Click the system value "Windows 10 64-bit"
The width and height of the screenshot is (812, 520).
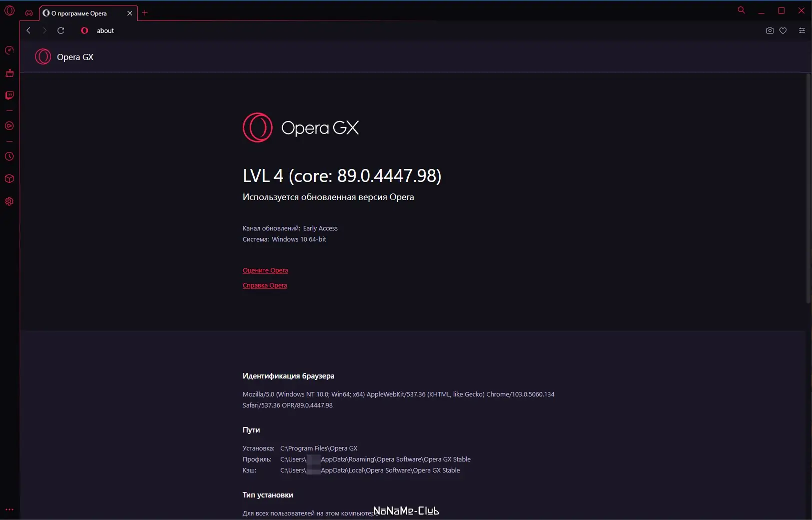tap(299, 239)
